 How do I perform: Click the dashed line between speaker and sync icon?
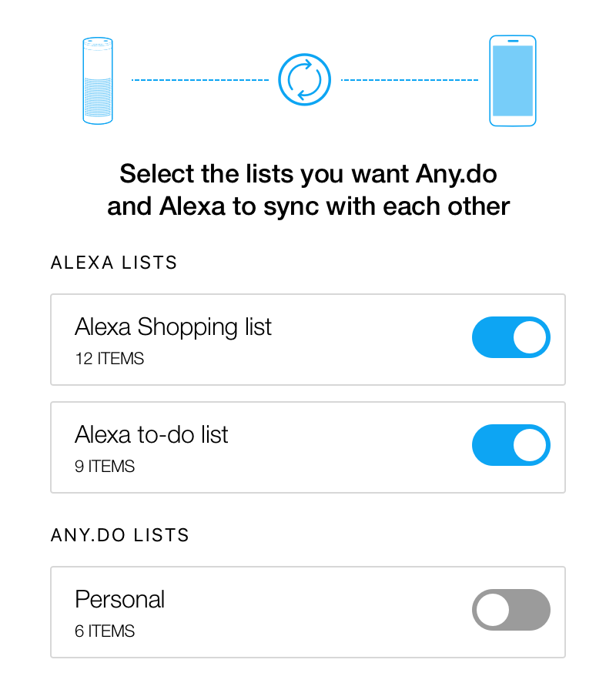click(200, 79)
